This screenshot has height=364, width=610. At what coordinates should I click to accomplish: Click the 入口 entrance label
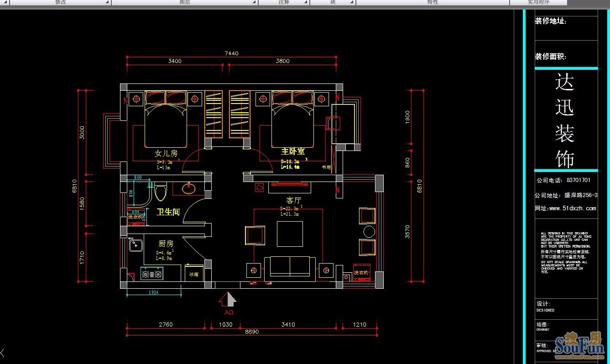point(229,312)
